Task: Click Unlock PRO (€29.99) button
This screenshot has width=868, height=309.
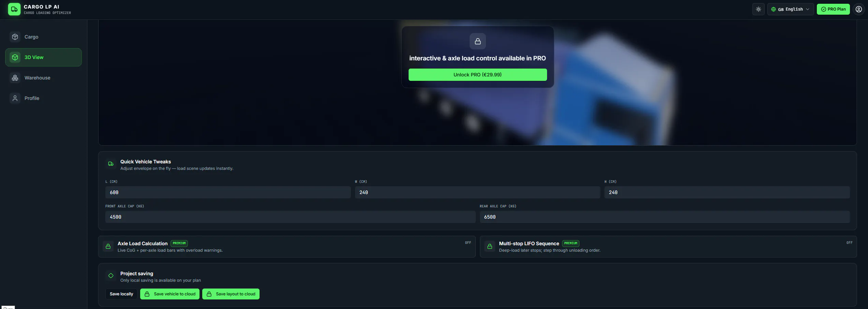Action: (x=477, y=75)
